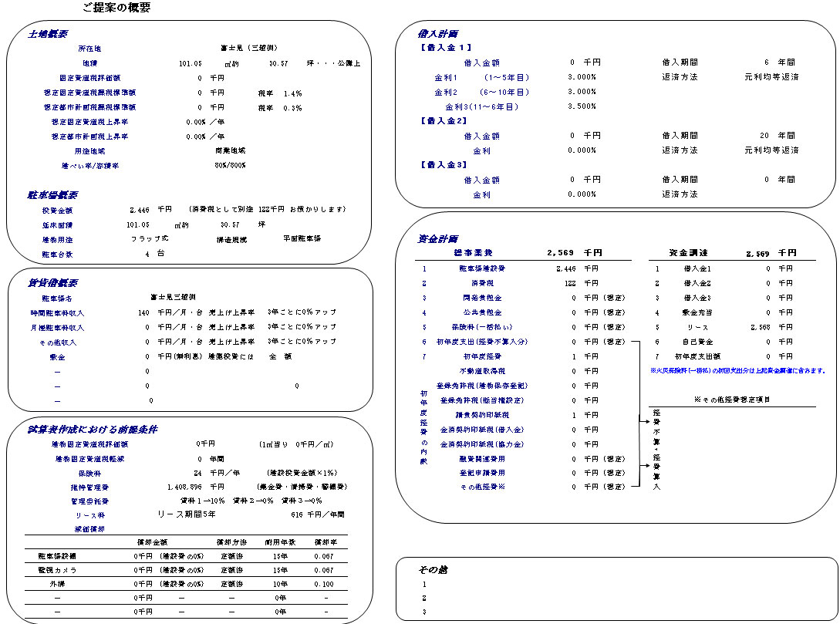The image size is (840, 624).
Task: Click the '金利2 （6～10年目）' label
Action: pyautogui.click(x=481, y=92)
